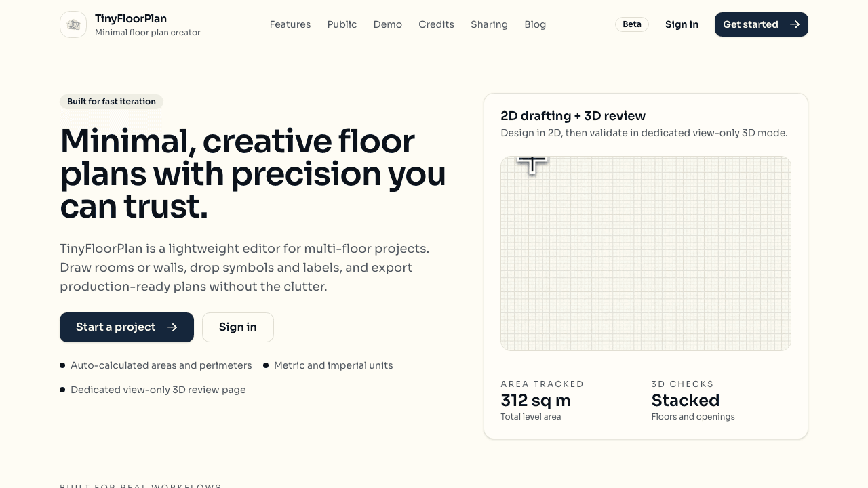Click the bullet icon before Auto-calculated areas
Screen dimensions: 868x488
tap(62, 365)
